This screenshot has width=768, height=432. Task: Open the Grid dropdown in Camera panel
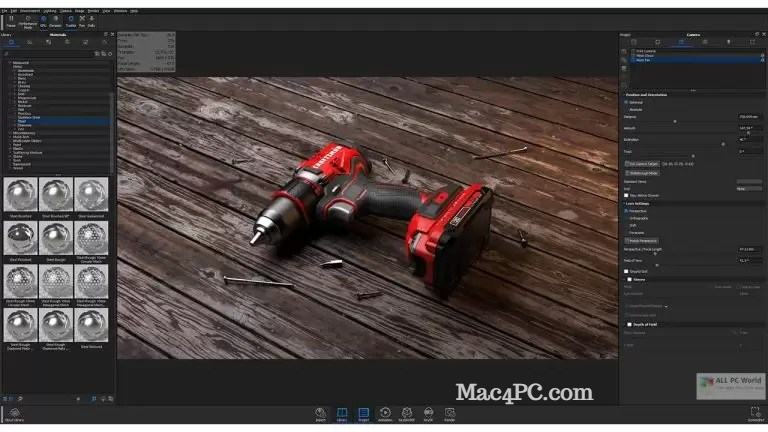click(749, 189)
